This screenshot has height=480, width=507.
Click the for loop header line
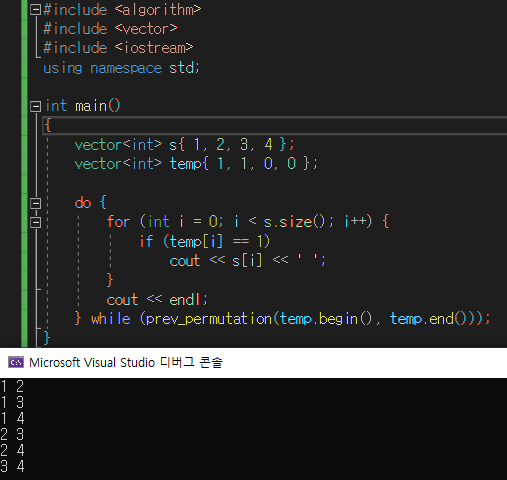point(248,222)
